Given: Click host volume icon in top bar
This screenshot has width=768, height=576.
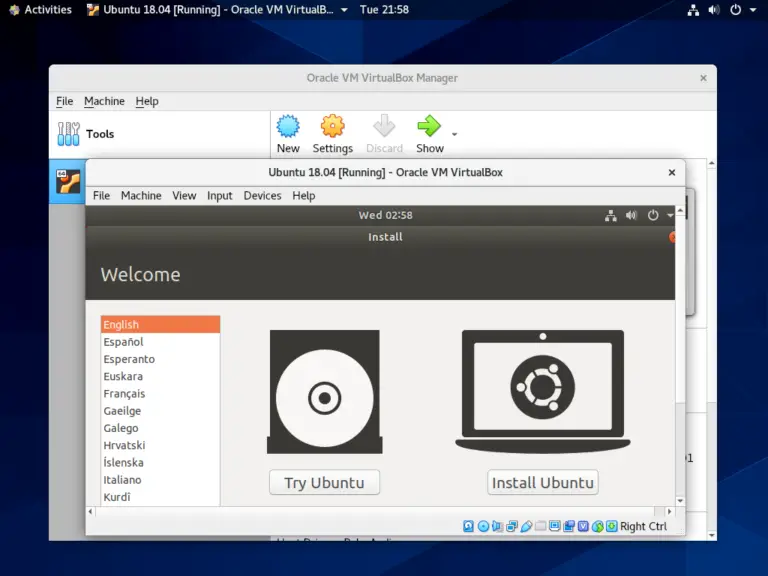Looking at the screenshot, I should point(714,10).
